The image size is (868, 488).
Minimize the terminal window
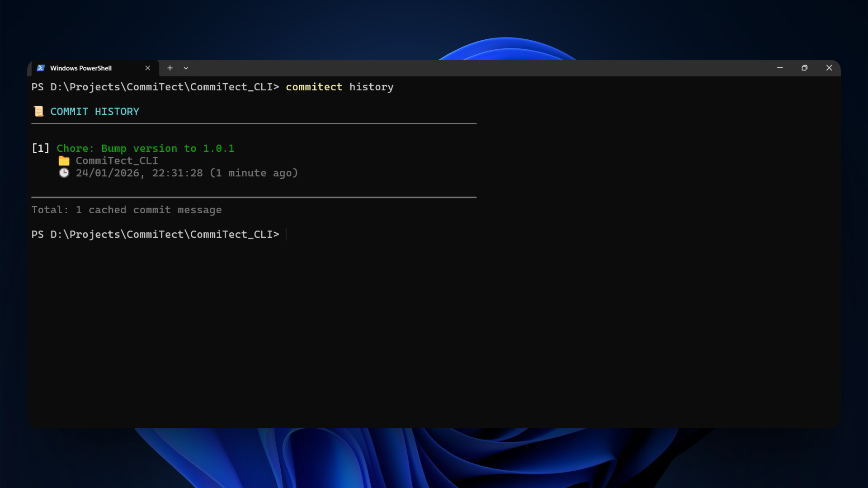pyautogui.click(x=780, y=68)
